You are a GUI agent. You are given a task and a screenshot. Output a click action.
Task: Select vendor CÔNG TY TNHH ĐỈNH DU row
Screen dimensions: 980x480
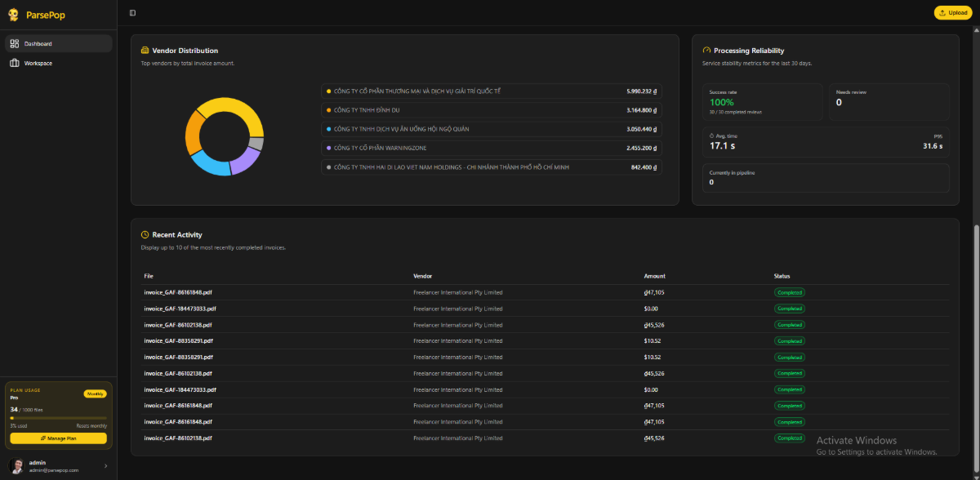492,110
